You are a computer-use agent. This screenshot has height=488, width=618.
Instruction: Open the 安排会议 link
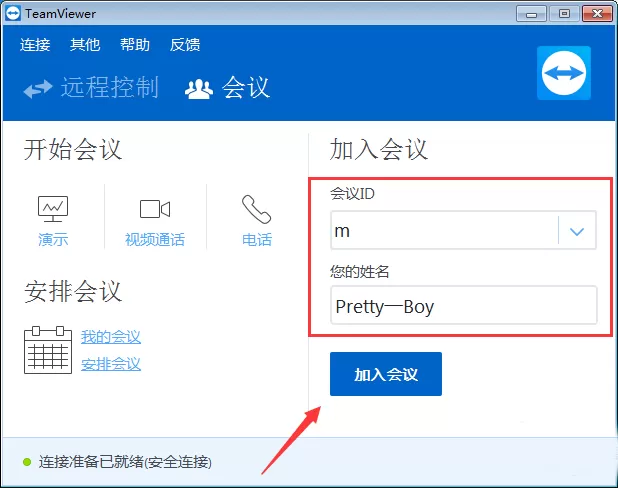(111, 364)
